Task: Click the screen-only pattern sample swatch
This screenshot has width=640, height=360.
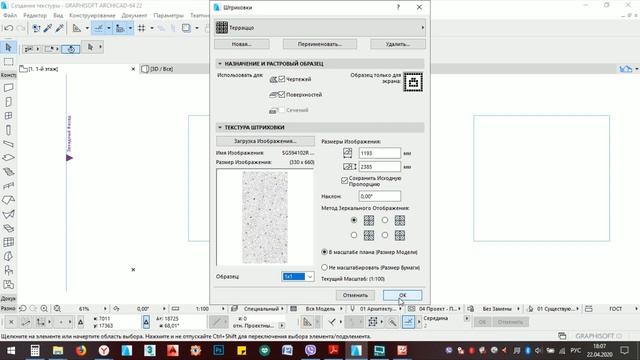Action: [413, 82]
